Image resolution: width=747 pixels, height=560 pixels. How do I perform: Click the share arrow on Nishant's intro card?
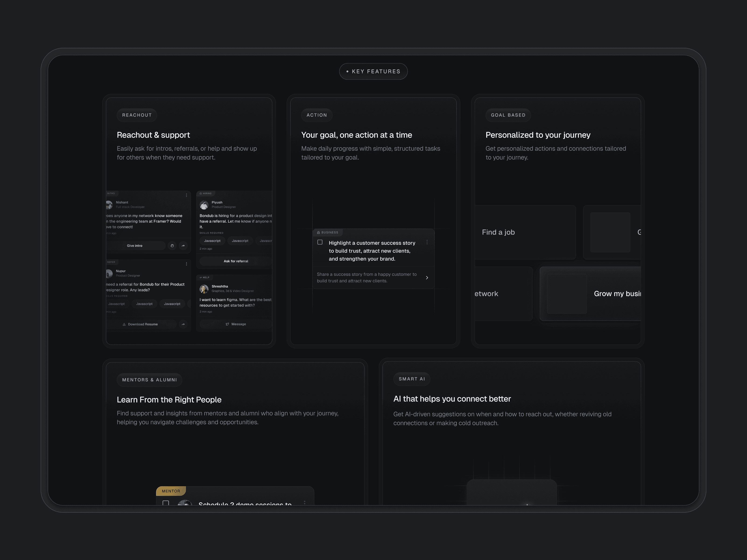(183, 246)
